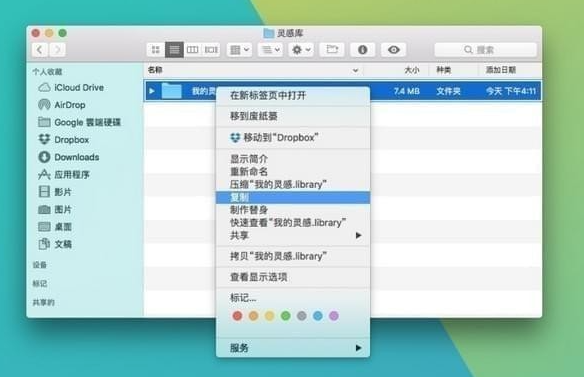Apply the red tag color
Viewport: 584px width, 377px height.
237,316
